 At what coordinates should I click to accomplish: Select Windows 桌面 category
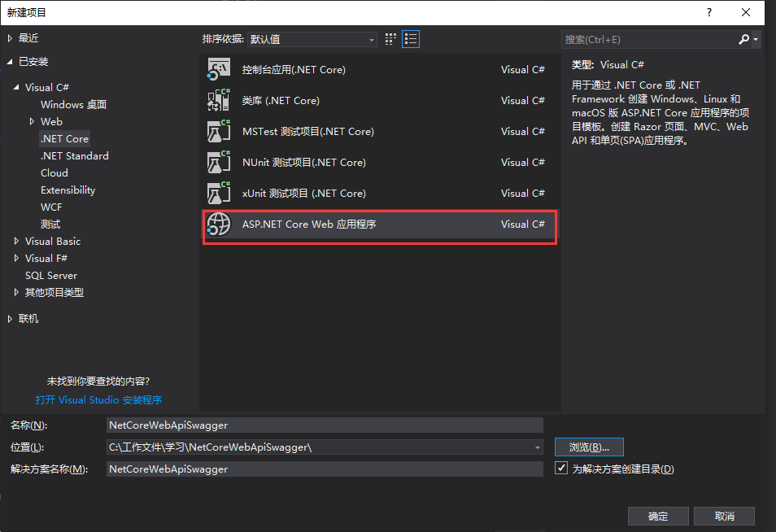click(74, 104)
